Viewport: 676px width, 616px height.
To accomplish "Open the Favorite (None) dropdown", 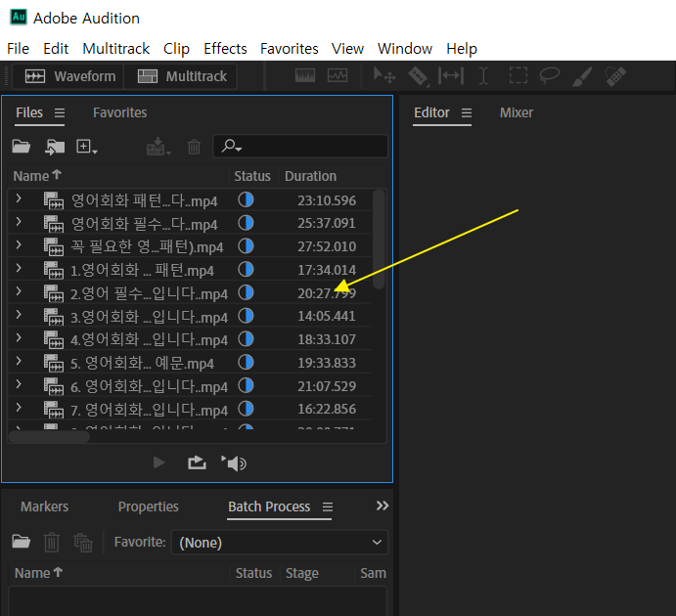I will pos(280,543).
